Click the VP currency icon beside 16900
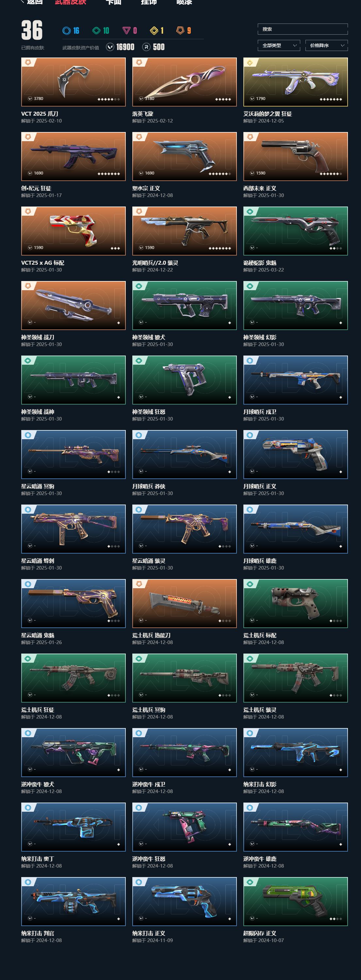The height and width of the screenshot is (980, 361). (110, 47)
